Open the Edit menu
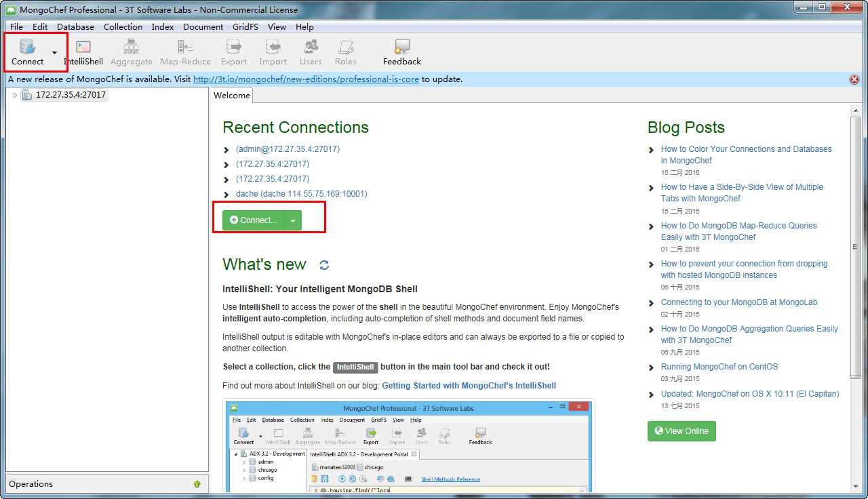 click(x=40, y=27)
